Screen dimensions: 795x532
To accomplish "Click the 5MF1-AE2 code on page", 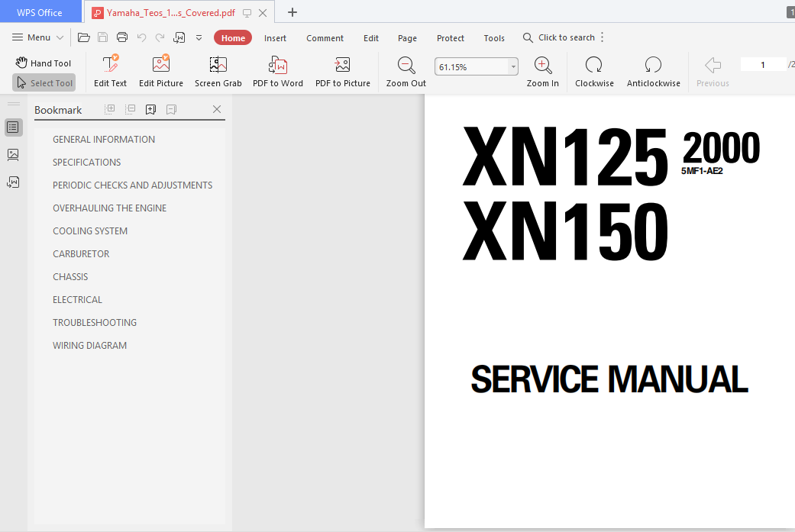I will pos(702,171).
